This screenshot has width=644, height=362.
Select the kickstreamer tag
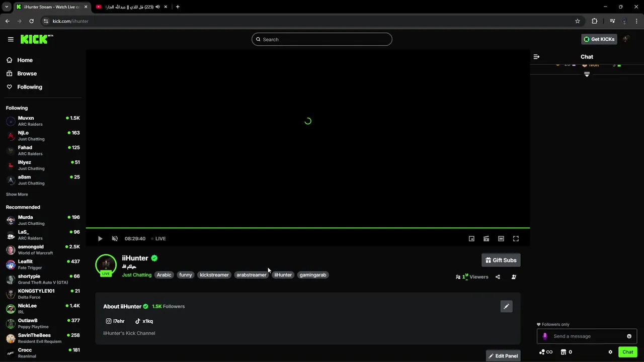click(x=214, y=275)
